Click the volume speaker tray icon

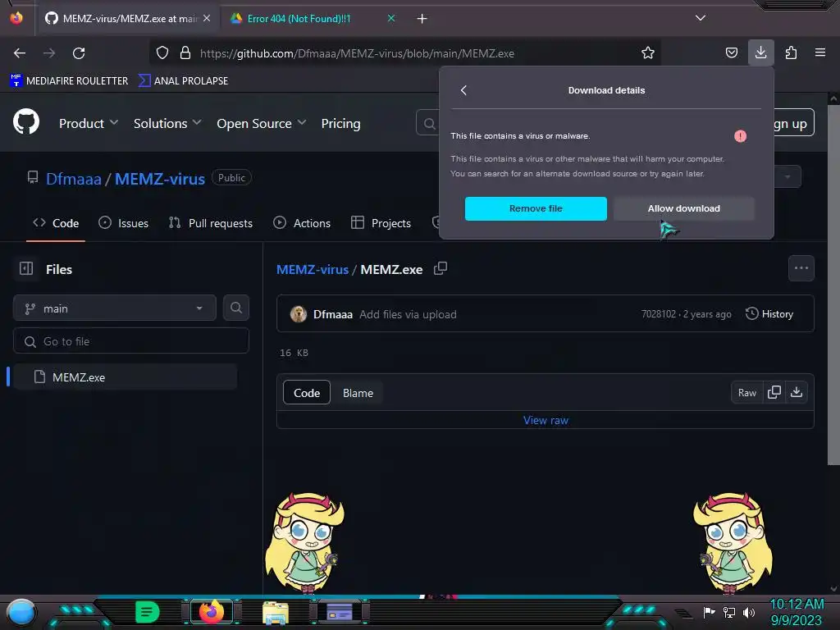point(748,613)
